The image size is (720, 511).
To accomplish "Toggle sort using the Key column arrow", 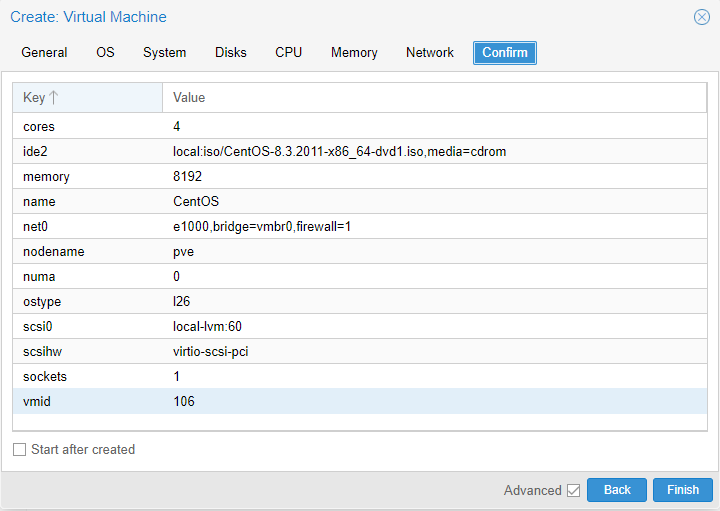I will click(54, 98).
